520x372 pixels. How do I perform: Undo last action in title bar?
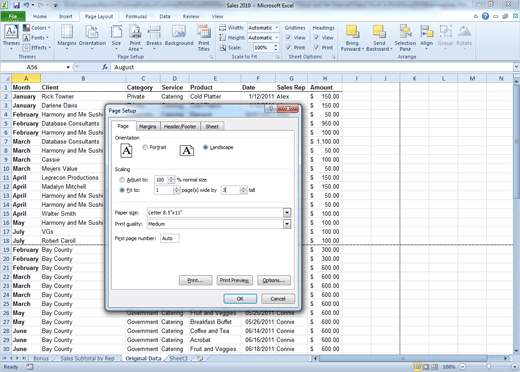(26, 5)
